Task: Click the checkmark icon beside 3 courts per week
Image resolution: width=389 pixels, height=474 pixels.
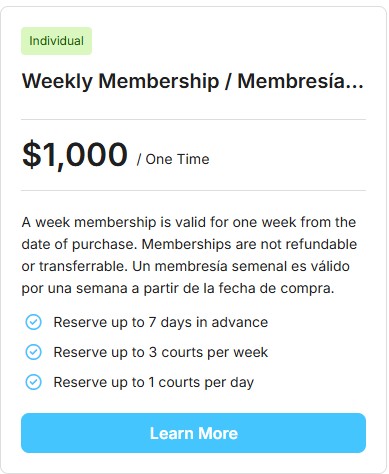Action: point(34,352)
